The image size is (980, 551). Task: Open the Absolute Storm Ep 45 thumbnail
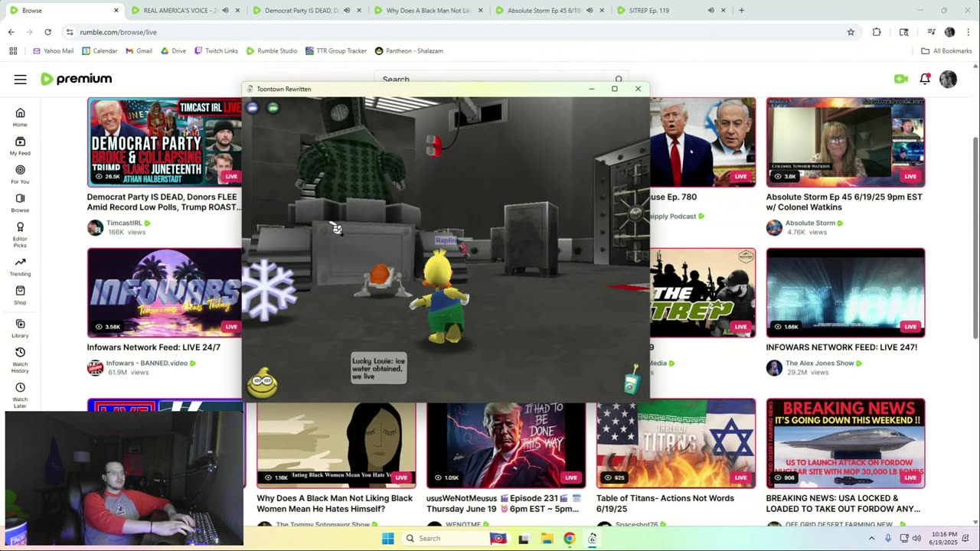[845, 142]
